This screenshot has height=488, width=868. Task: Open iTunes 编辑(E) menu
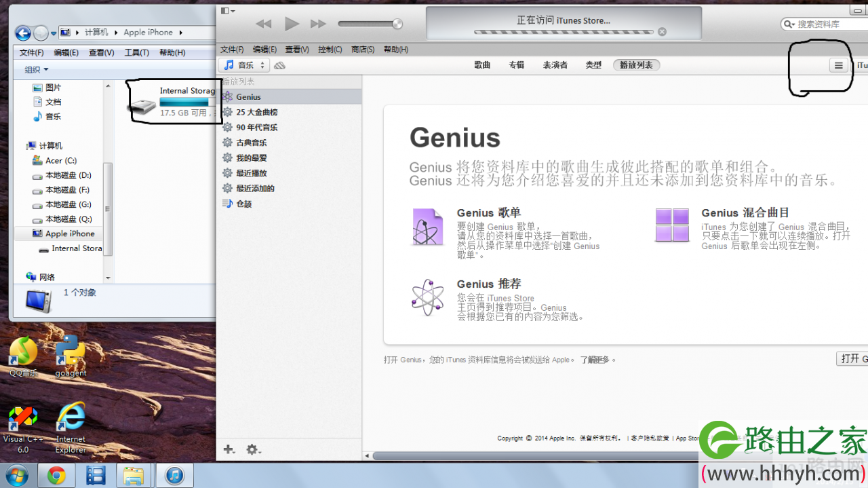tap(264, 50)
